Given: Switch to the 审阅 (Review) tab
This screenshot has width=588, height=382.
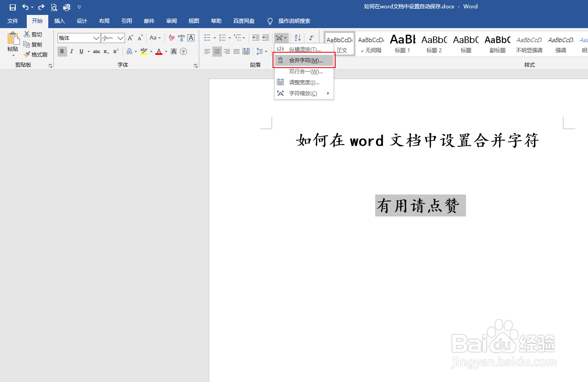Looking at the screenshot, I should (172, 21).
